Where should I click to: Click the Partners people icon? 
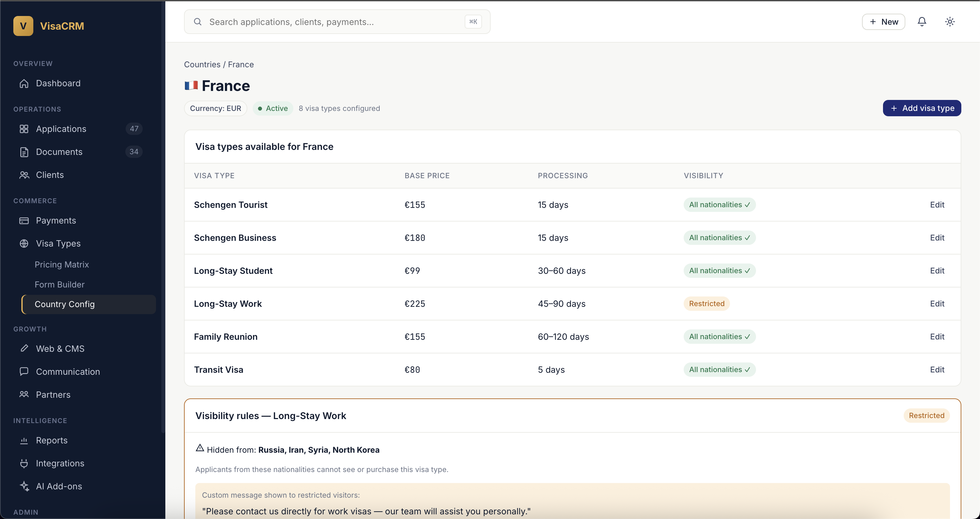tap(24, 394)
